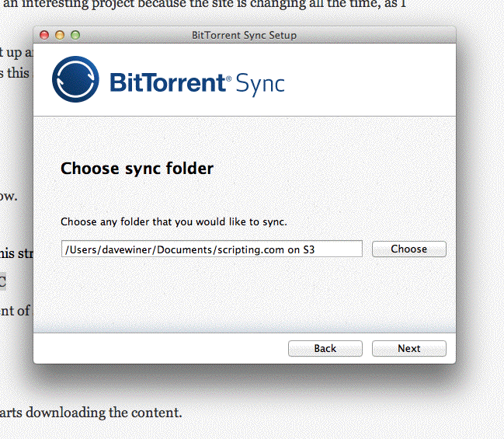The width and height of the screenshot is (504, 439).
Task: Zoom the setup window with green button
Action: click(x=75, y=35)
